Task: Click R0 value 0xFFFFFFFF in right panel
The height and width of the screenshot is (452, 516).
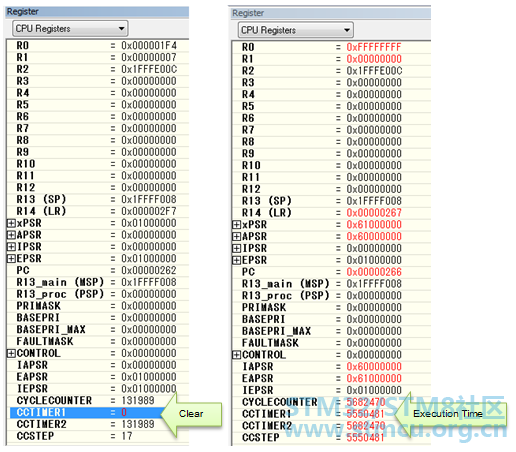Action: click(374, 47)
